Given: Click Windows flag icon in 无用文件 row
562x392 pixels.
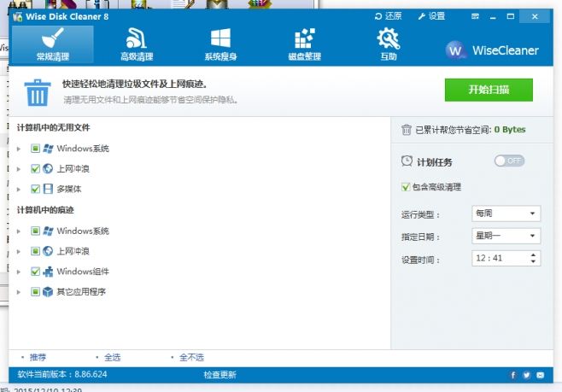Looking at the screenshot, I should [x=48, y=149].
